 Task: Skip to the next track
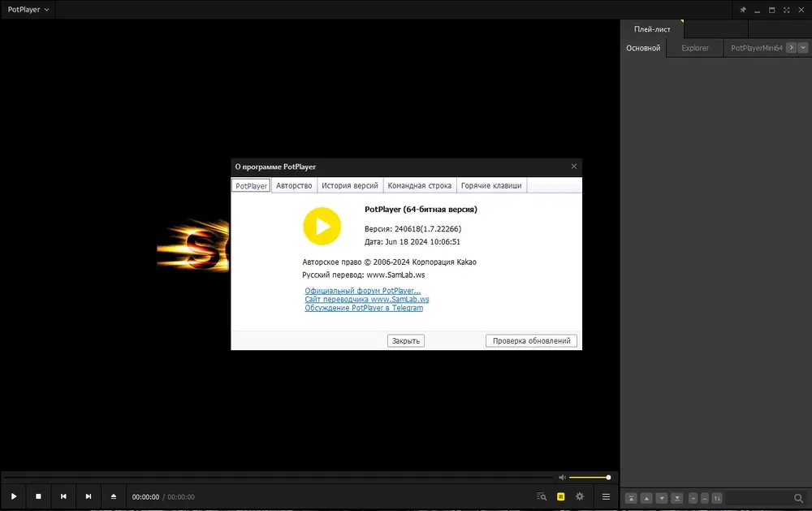coord(89,496)
